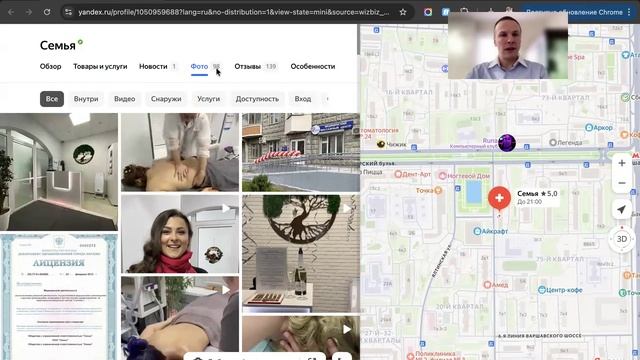Open the Лицензия document photo

click(x=59, y=297)
